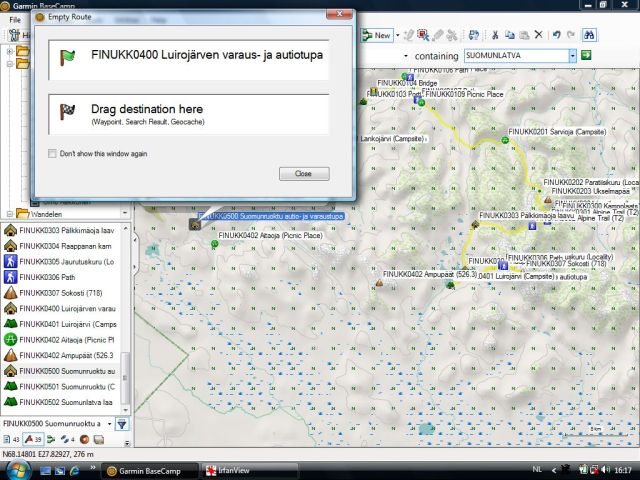
Task: Click the Delete X icon in toolbar
Action: [x=537, y=35]
